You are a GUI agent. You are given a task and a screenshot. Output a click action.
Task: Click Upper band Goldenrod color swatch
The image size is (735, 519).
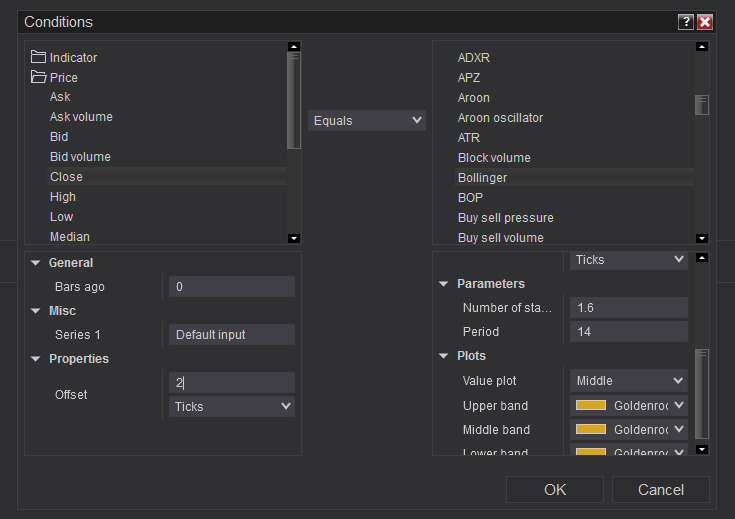click(x=592, y=405)
